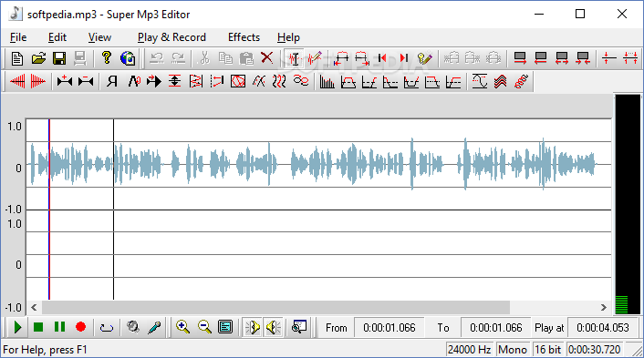Click the stacked red chevrons effect icon
Screen dimensions: 644x358
tap(500, 82)
